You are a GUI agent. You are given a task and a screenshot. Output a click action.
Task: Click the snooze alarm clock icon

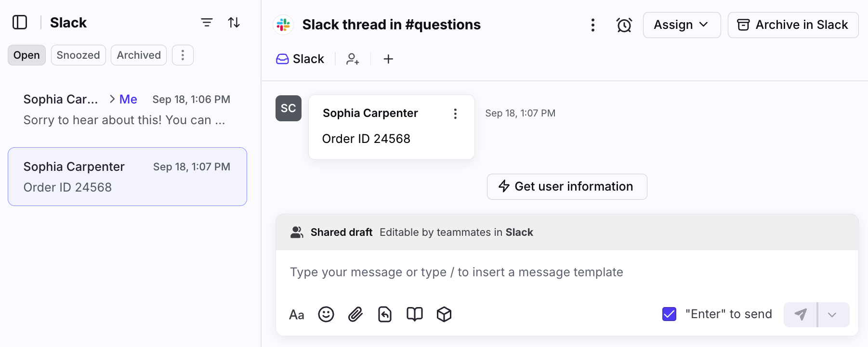624,25
